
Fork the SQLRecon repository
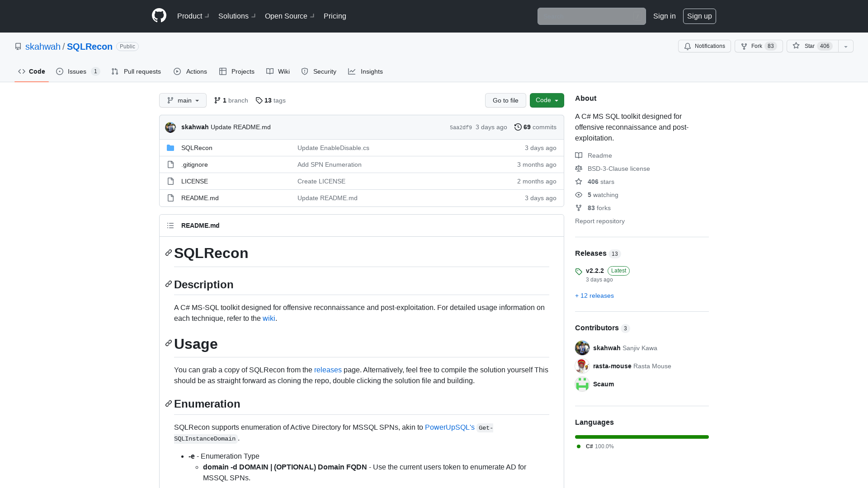(x=759, y=46)
